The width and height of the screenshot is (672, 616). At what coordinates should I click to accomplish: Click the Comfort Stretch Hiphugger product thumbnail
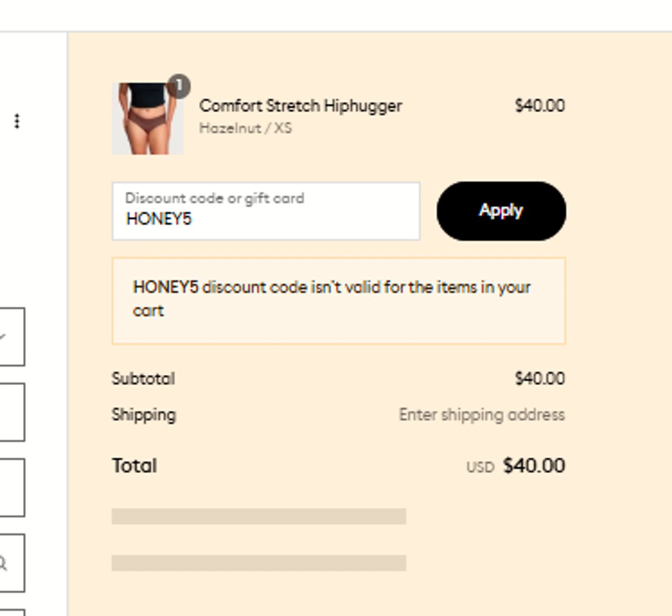147,118
